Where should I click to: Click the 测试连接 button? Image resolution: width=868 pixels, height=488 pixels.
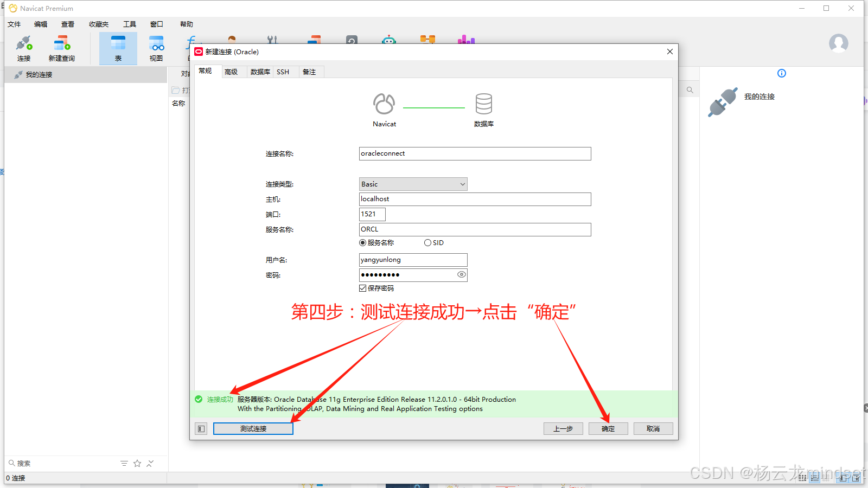coord(253,429)
